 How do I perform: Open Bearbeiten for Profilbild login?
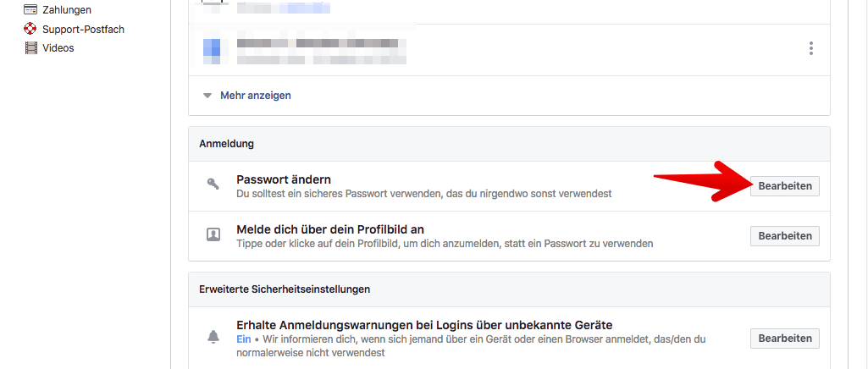click(785, 235)
